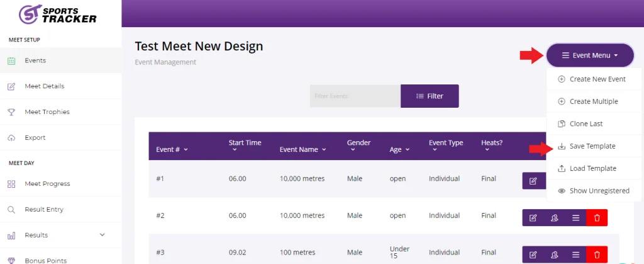Edit event #3 with the pencil icon

pyautogui.click(x=533, y=255)
